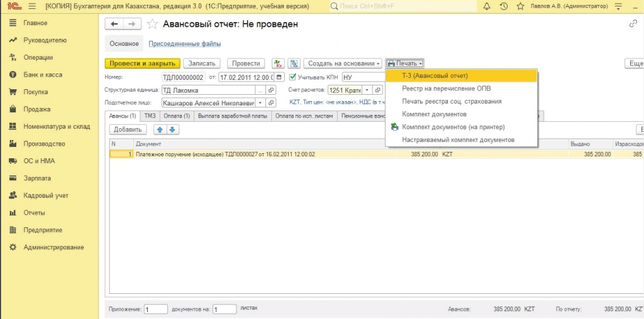Switch to the ТМЗ tab
The width and height of the screenshot is (644, 319).
point(150,116)
